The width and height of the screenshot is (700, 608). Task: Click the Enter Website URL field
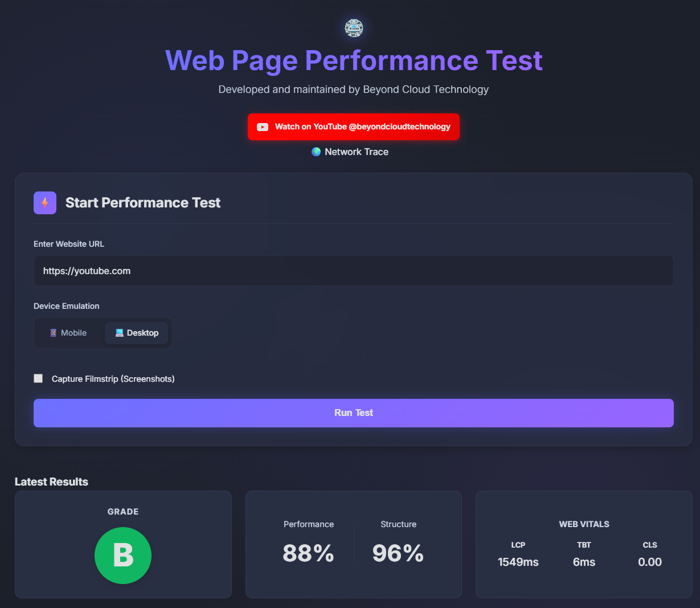353,271
